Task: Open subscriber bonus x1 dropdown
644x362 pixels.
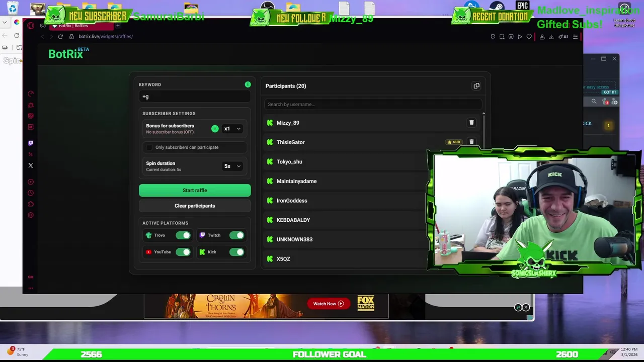Action: [x=232, y=129]
